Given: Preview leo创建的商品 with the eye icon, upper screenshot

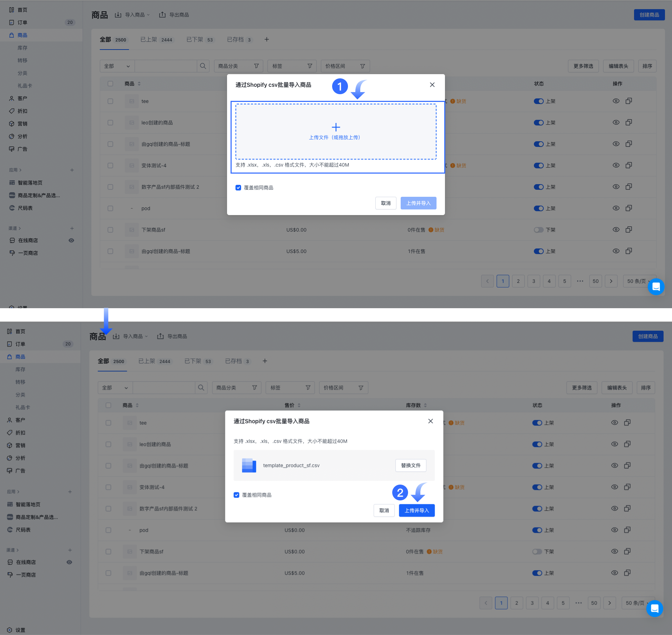Looking at the screenshot, I should (616, 122).
